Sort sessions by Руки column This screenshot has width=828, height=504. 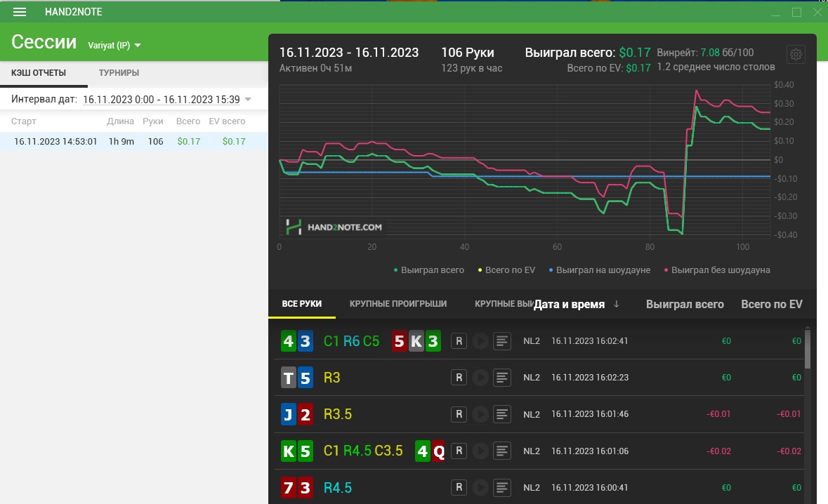point(152,121)
